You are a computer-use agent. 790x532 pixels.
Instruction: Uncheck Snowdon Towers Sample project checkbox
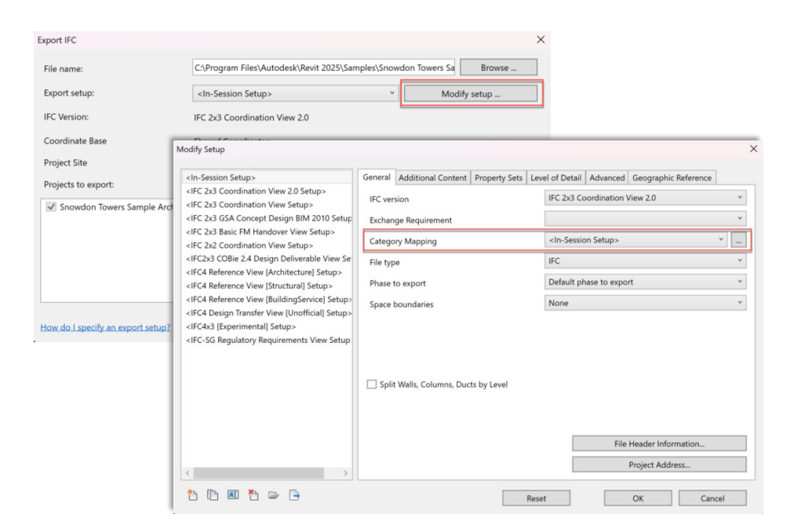click(x=51, y=207)
